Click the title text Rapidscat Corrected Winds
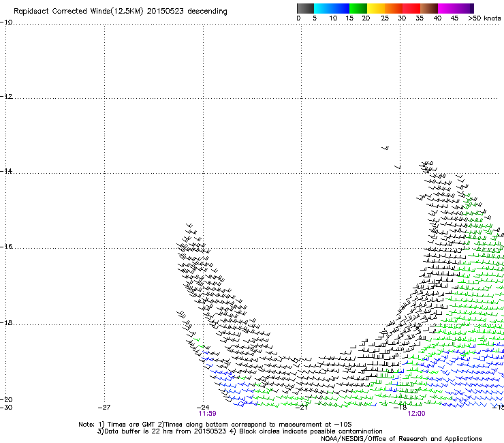The height and width of the screenshot is (443, 504). tap(63, 12)
